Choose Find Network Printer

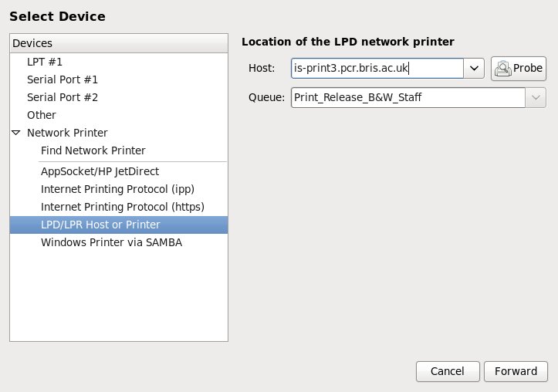point(93,150)
